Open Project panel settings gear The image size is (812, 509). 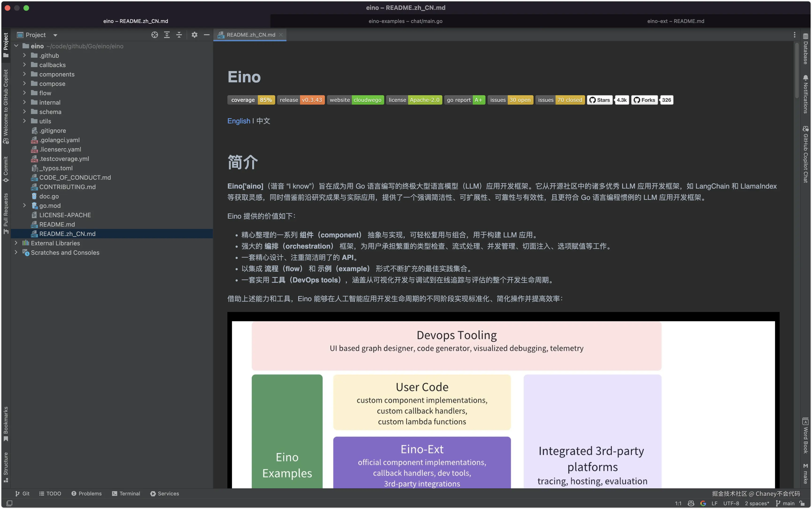tap(194, 35)
